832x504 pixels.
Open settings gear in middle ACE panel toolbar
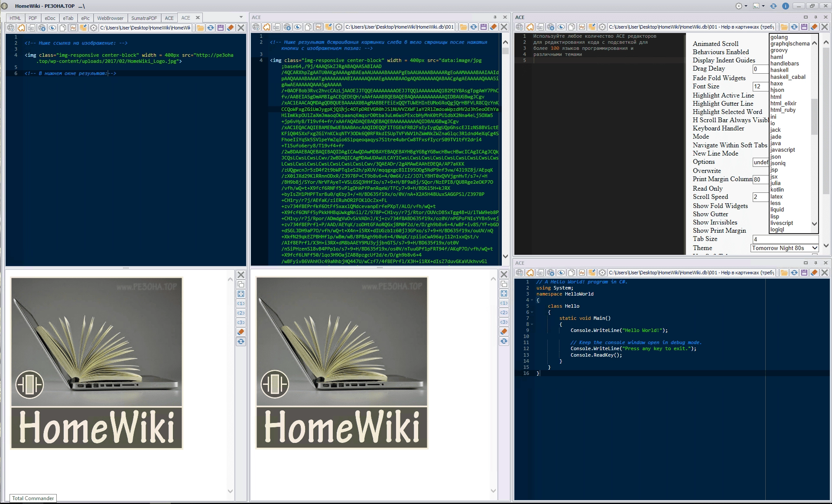339,27
